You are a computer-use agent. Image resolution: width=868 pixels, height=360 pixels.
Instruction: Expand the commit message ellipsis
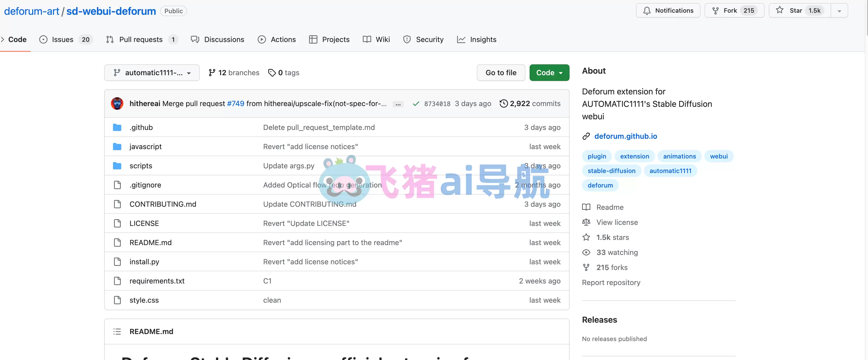tap(398, 104)
